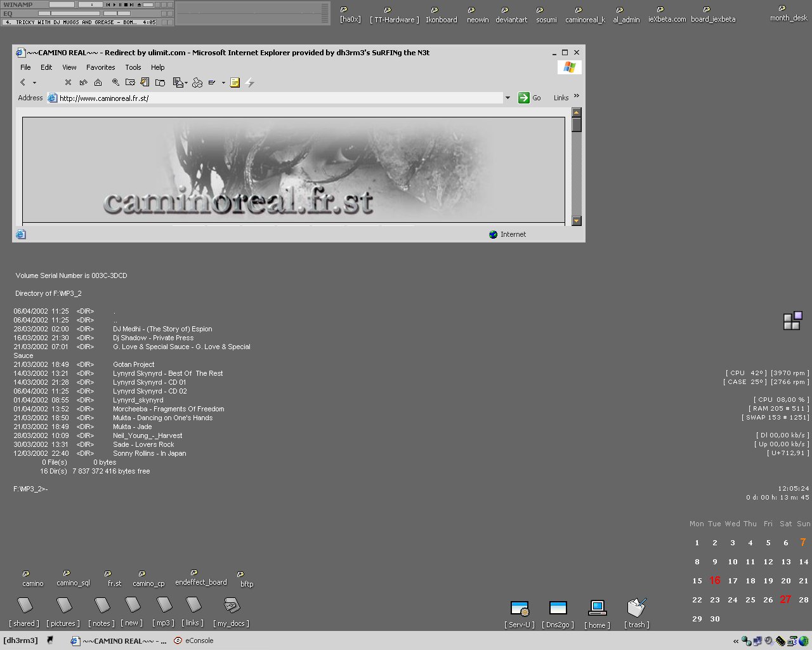Open the camino_sql shortcut
Viewport: 812px width, 650px height.
click(x=73, y=578)
